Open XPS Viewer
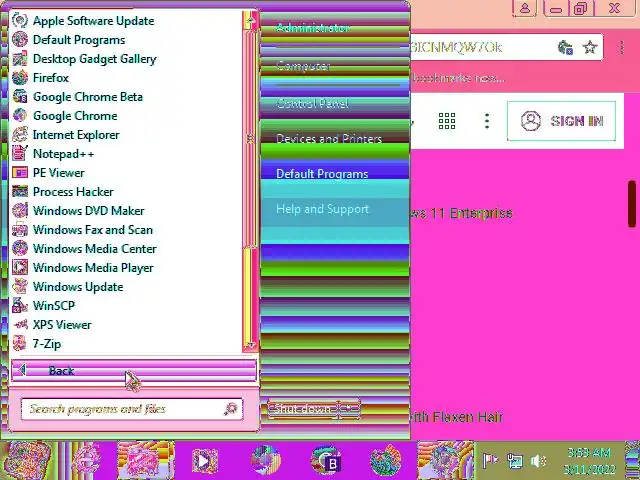Image resolution: width=640 pixels, height=480 pixels. (52, 325)
